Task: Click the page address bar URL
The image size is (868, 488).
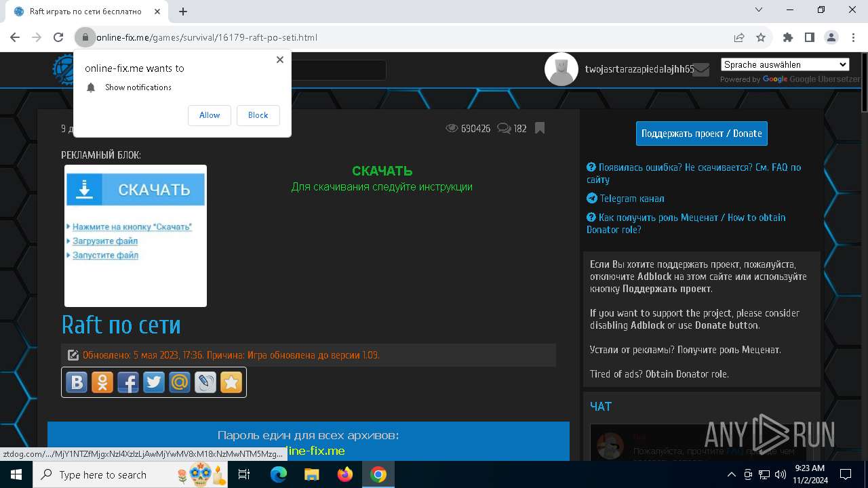Action: [x=207, y=37]
